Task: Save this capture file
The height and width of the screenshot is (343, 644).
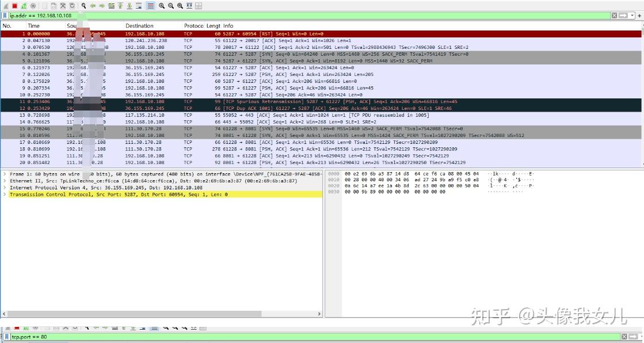Action: click(54, 6)
